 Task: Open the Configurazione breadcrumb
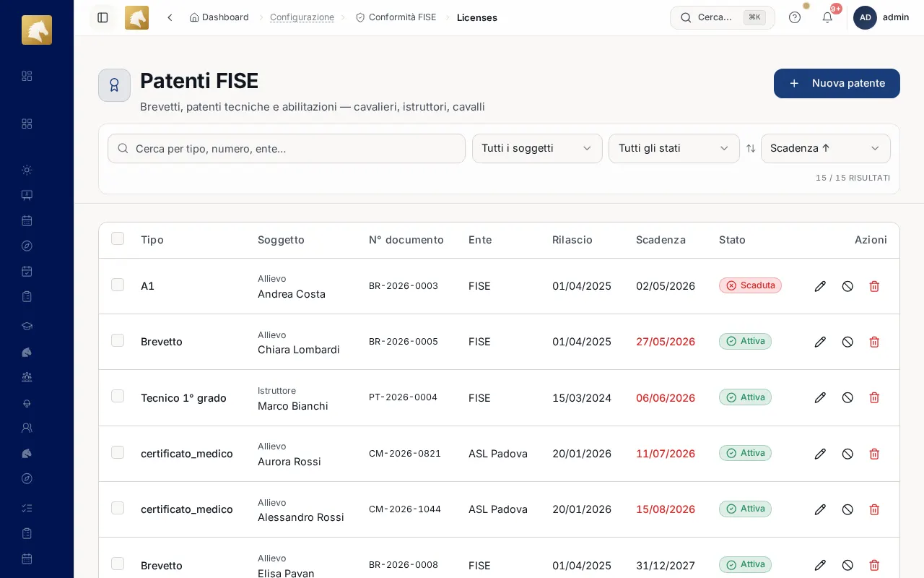click(302, 17)
